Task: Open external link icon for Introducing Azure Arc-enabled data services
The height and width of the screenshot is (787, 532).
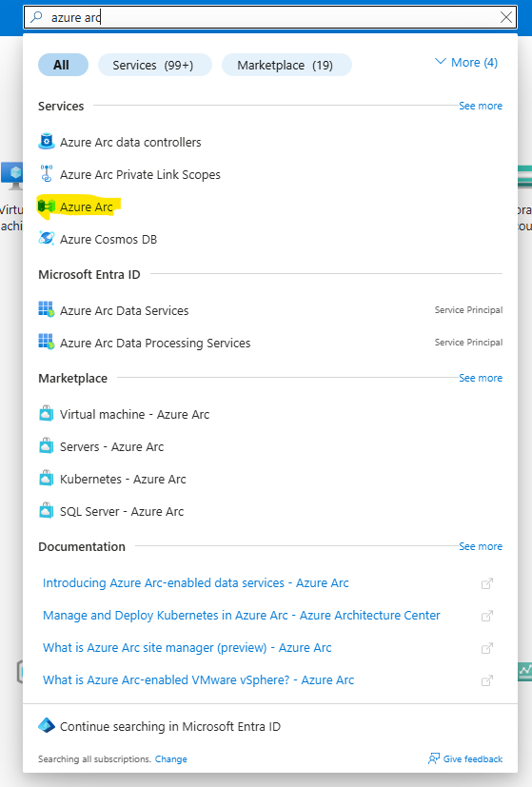Action: tap(487, 583)
